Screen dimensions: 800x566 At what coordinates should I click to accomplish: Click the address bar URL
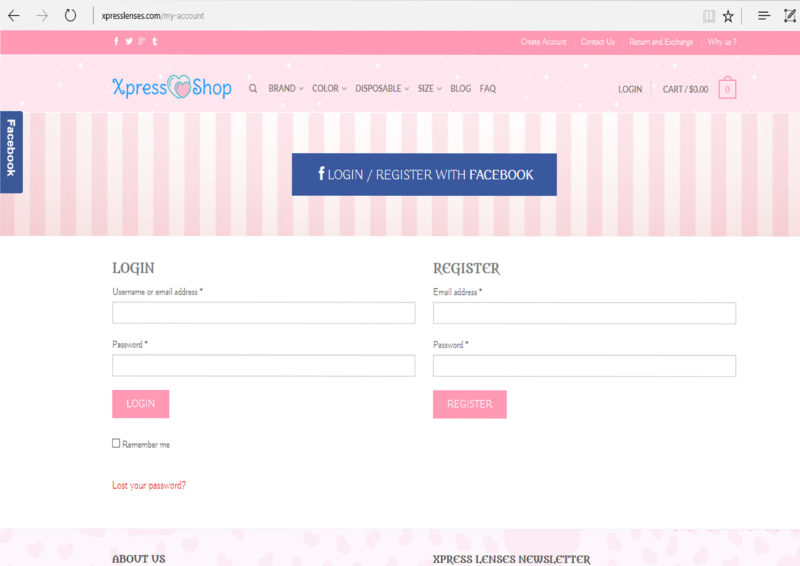pos(153,16)
